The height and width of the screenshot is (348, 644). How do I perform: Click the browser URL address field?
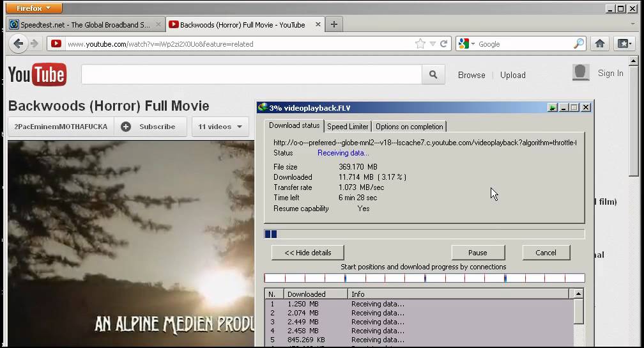point(240,44)
